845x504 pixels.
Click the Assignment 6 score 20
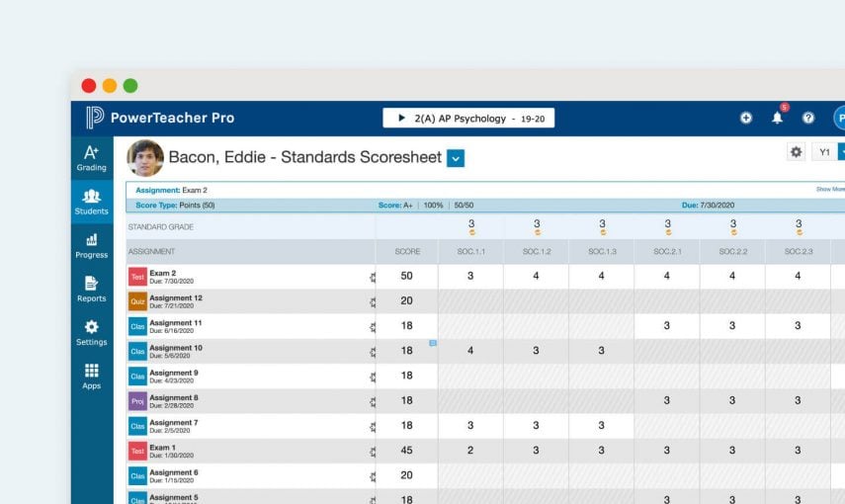click(x=407, y=475)
